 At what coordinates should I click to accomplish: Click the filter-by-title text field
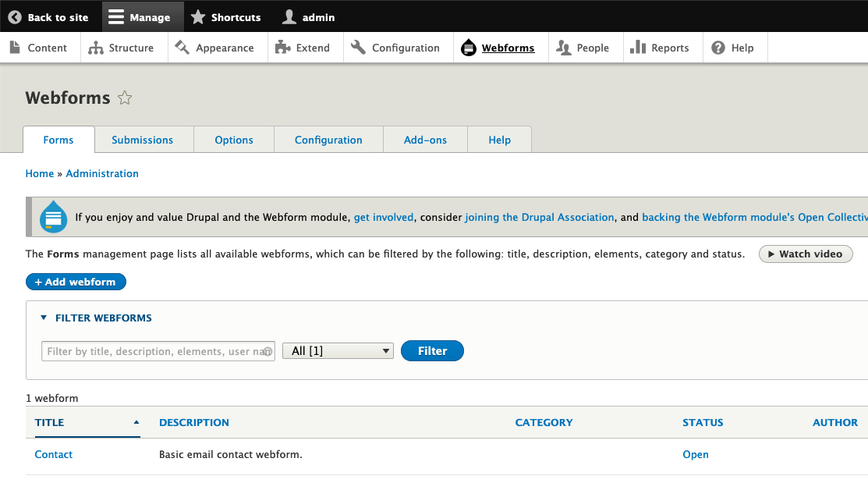coord(156,350)
